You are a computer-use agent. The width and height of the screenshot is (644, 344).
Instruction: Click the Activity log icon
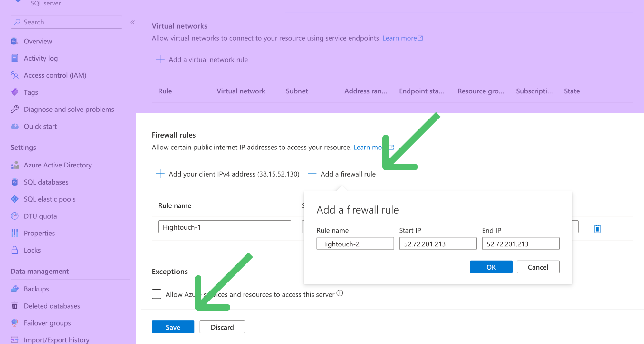14,58
